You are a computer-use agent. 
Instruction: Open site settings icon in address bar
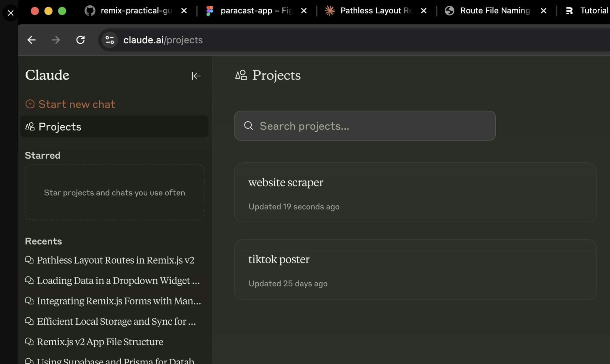point(109,40)
